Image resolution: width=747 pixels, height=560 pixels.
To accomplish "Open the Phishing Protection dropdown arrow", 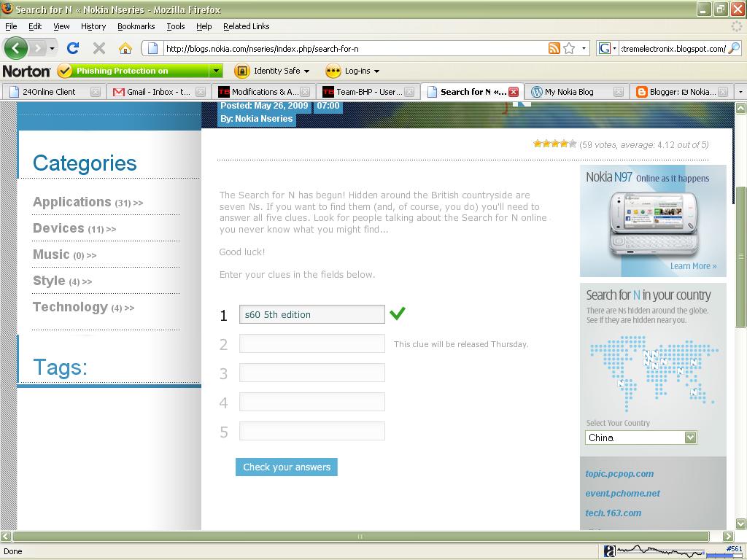I will [x=216, y=71].
